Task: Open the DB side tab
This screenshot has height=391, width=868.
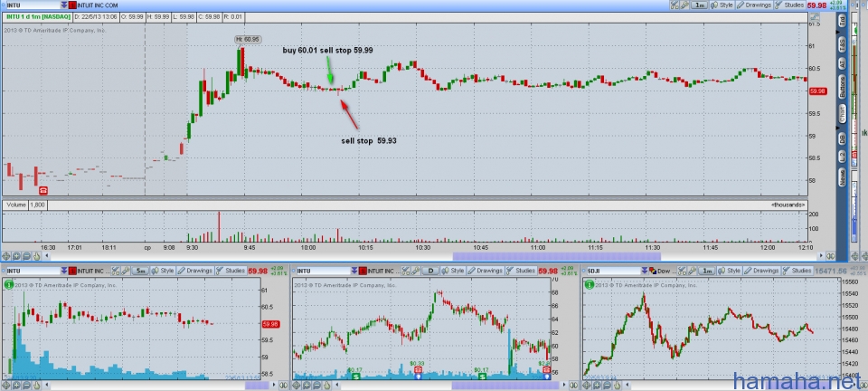Action: pos(842,139)
